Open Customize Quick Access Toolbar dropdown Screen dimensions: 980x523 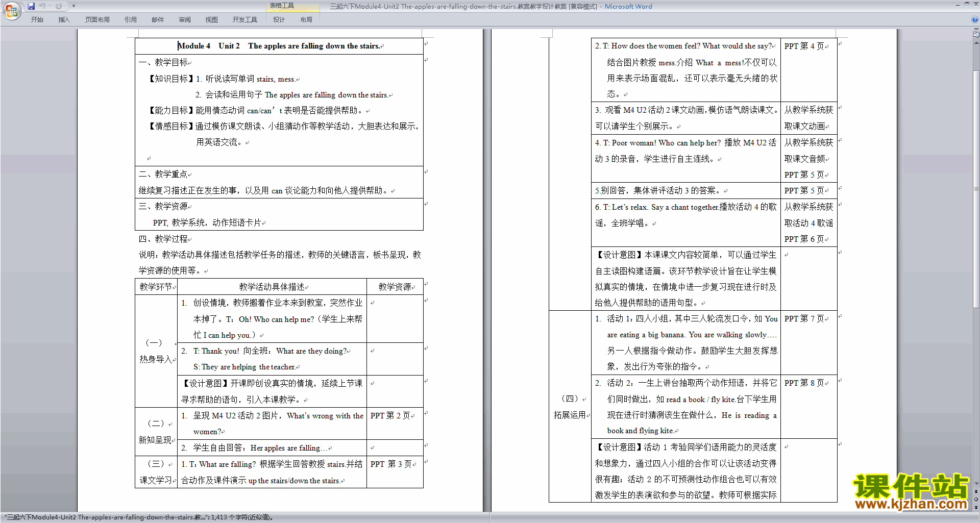73,6
